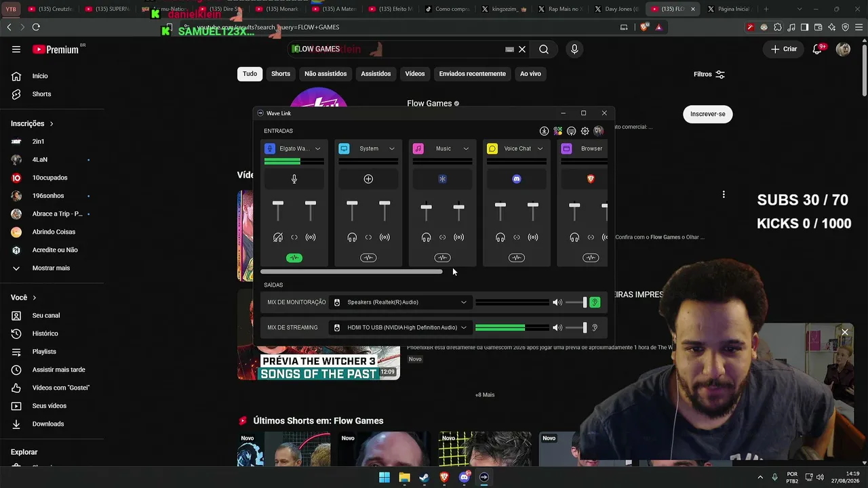Image resolution: width=868 pixels, height=488 pixels.
Task: Mute Music channel headphone output
Action: pos(426,237)
